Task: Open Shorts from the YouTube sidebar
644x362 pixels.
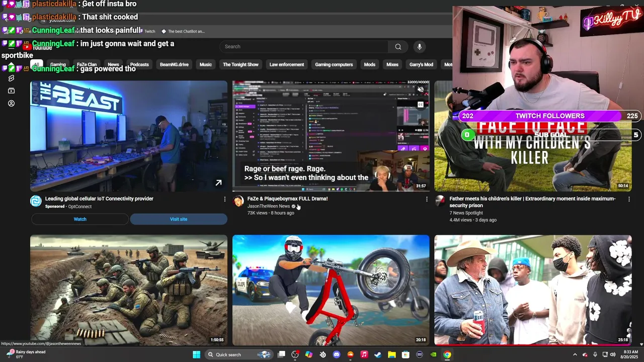Action: tap(11, 78)
